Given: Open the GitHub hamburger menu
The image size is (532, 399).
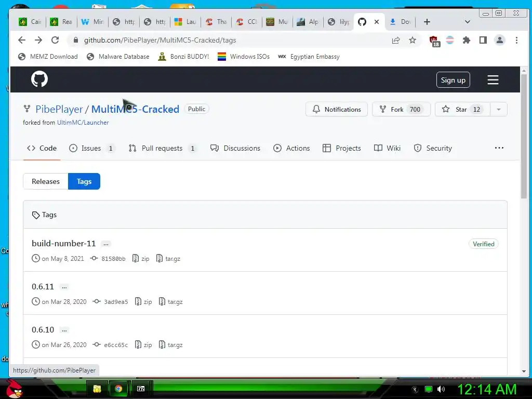Looking at the screenshot, I should click(x=493, y=80).
